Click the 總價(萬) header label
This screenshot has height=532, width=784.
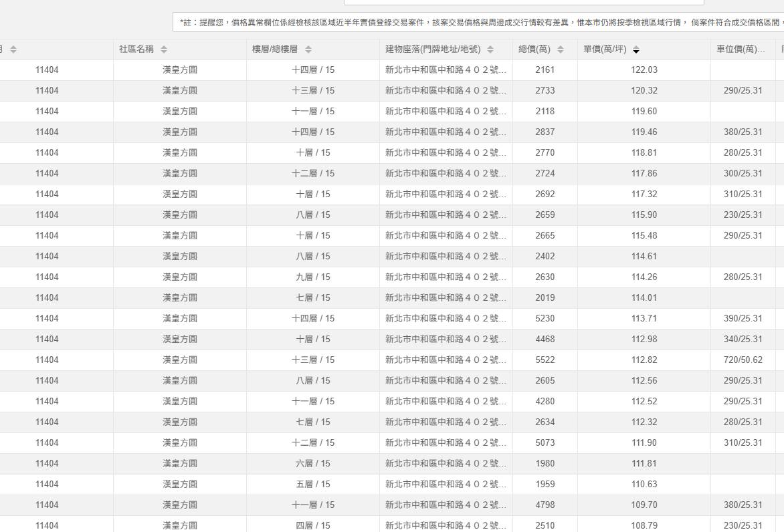(534, 49)
